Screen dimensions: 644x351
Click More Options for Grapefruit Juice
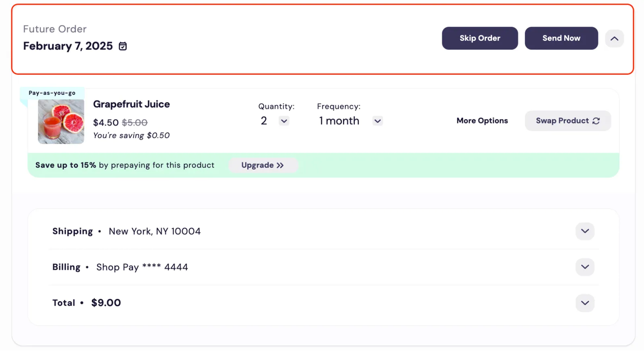point(482,121)
